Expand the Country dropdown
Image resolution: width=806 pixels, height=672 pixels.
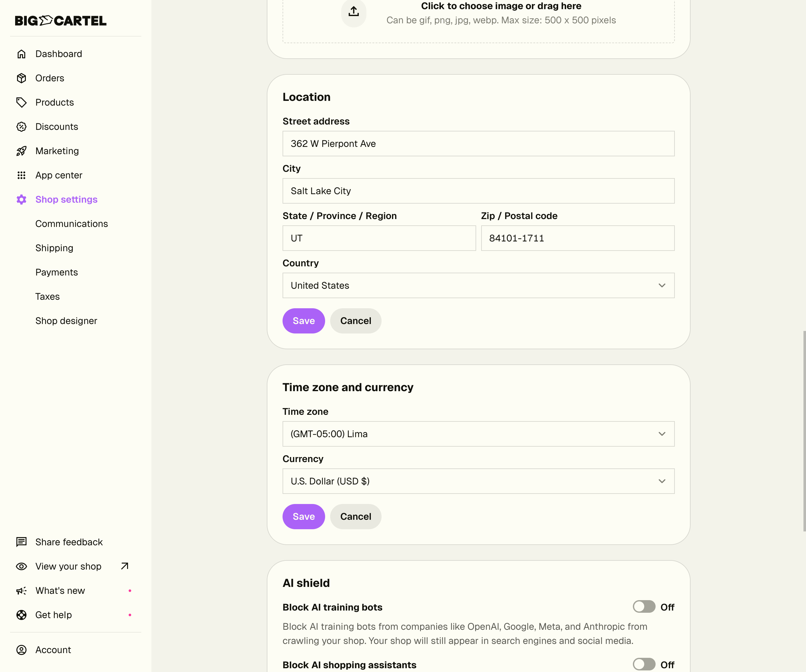pos(478,285)
